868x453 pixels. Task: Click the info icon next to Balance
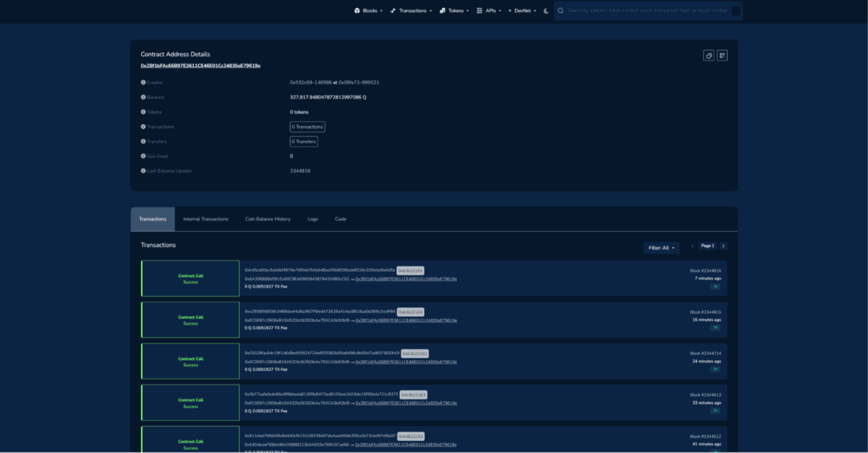[143, 97]
